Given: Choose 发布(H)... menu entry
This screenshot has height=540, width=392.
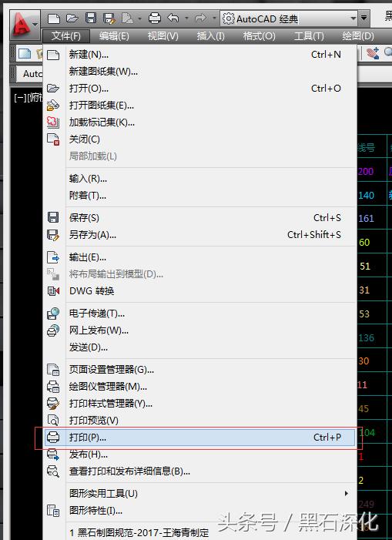Looking at the screenshot, I should click(200, 454).
